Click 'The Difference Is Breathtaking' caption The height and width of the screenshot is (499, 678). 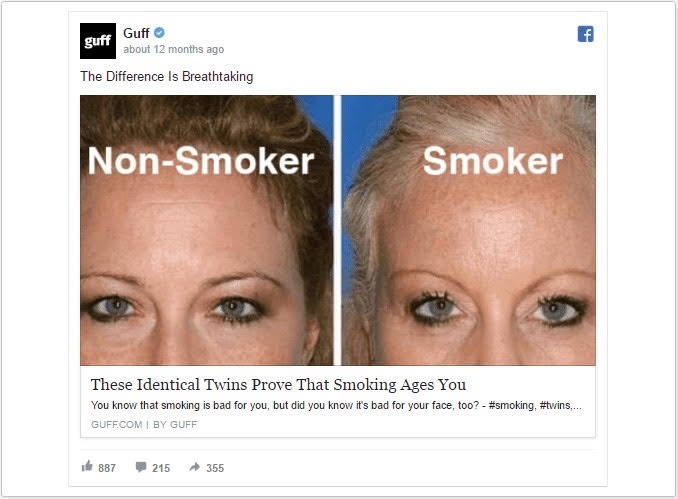pos(166,77)
